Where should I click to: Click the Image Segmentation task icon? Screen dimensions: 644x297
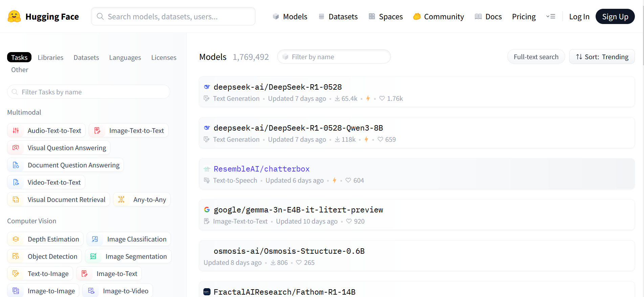93,256
